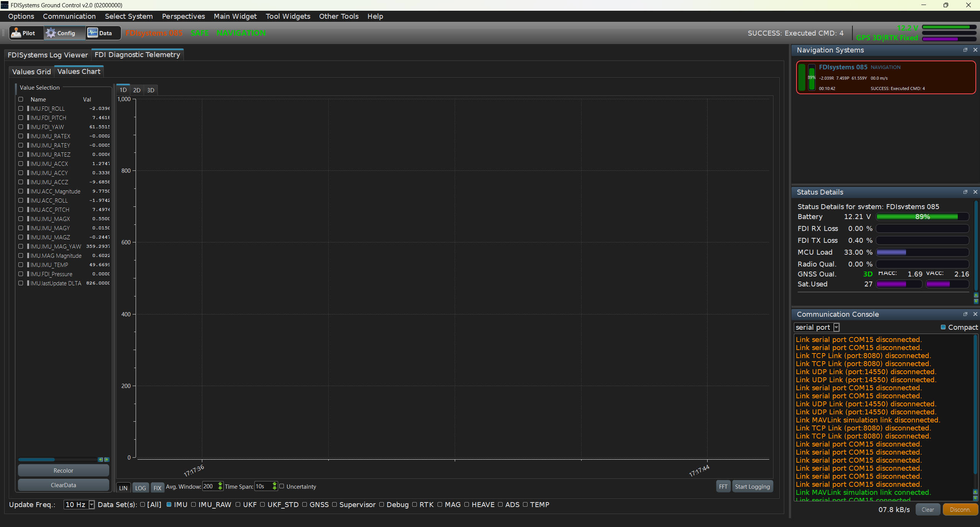The image size is (980, 527).
Task: Select the 3D chart tab
Action: pyautogui.click(x=151, y=90)
